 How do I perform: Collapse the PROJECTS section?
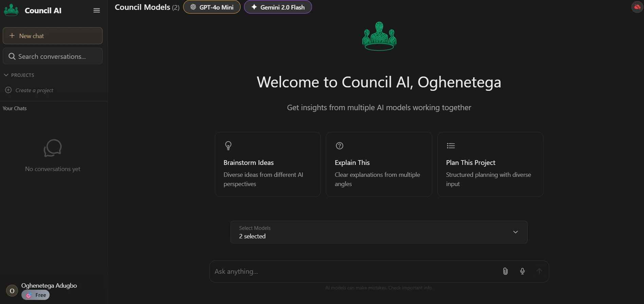(19, 75)
